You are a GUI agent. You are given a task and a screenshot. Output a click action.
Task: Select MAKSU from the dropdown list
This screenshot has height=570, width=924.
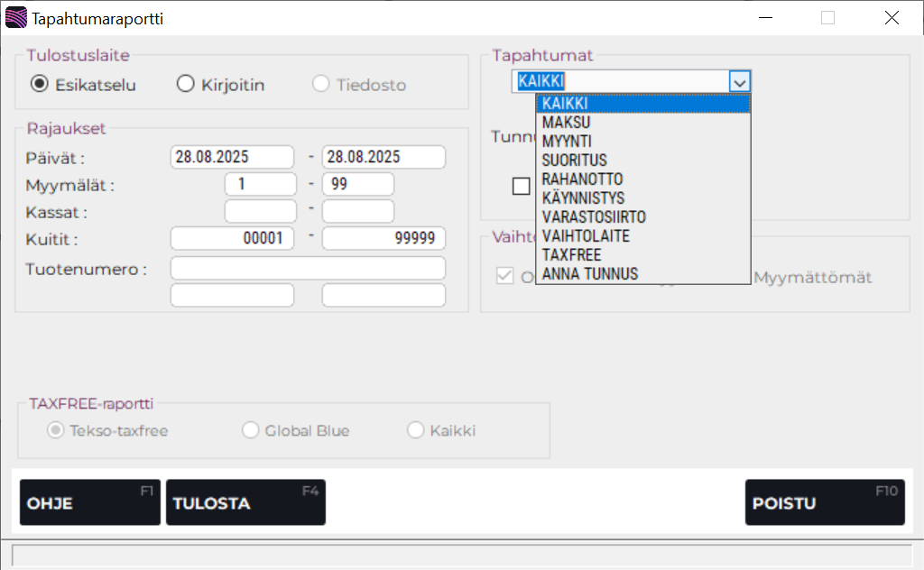point(567,122)
